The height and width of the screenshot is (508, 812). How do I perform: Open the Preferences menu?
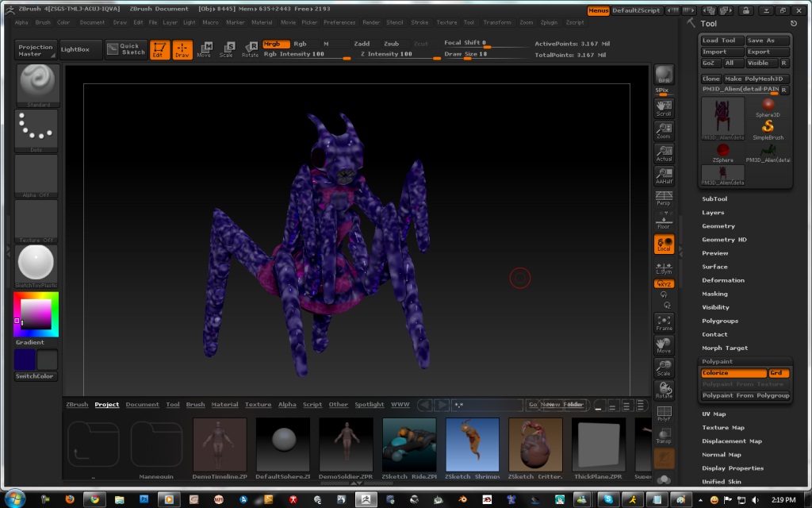pyautogui.click(x=339, y=22)
